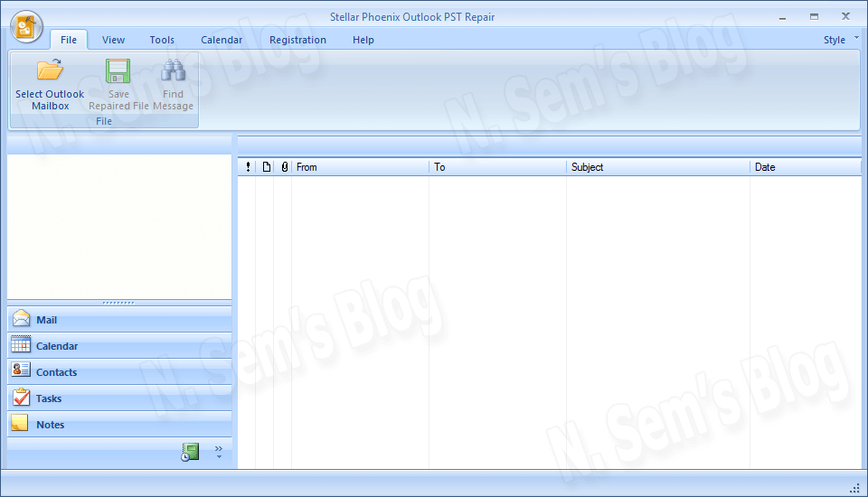Open Contacts in navigation pane
Image resolution: width=868 pixels, height=497 pixels.
tap(119, 372)
